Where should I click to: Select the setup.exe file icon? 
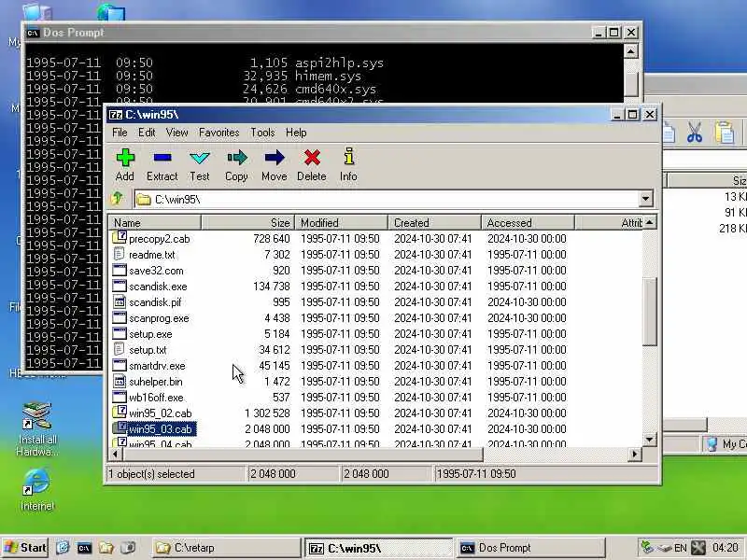tap(120, 333)
